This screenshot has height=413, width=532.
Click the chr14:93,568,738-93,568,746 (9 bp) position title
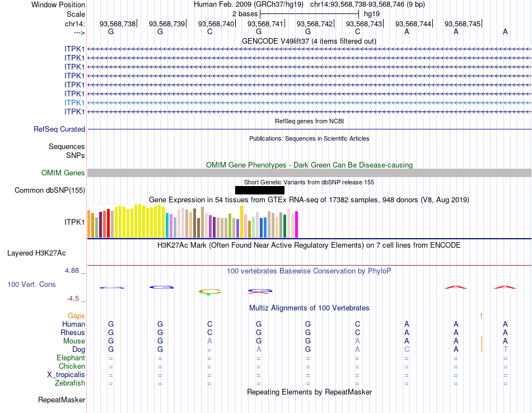click(x=367, y=4)
